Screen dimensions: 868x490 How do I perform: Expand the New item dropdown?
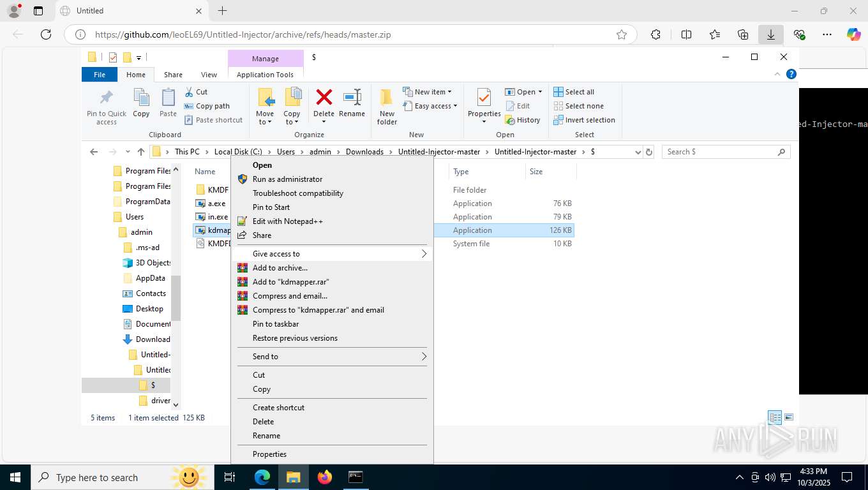pyautogui.click(x=428, y=92)
